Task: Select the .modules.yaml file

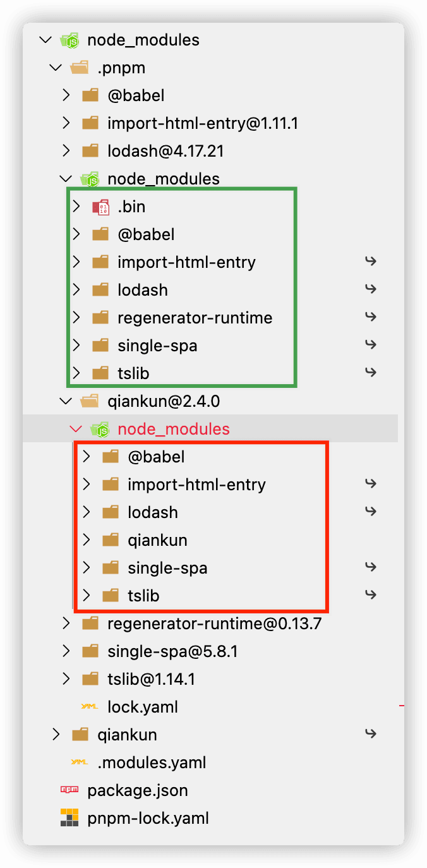Action: click(x=152, y=763)
